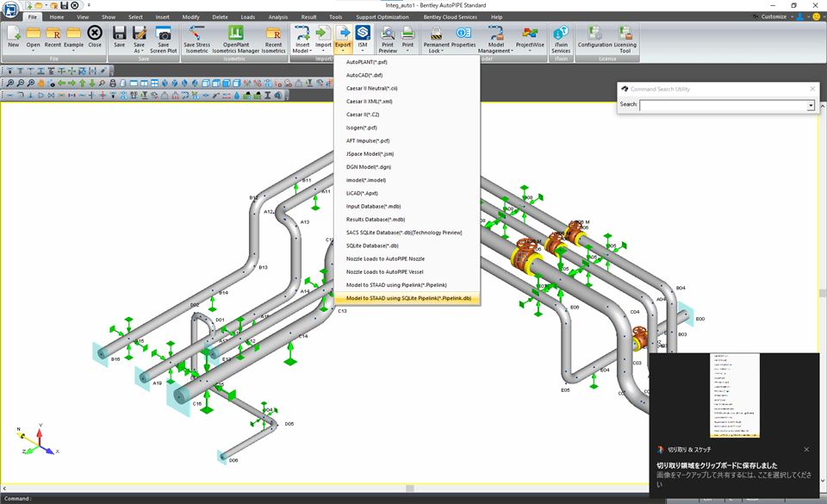
Task: Collapse the Export dropdown button
Action: click(343, 51)
